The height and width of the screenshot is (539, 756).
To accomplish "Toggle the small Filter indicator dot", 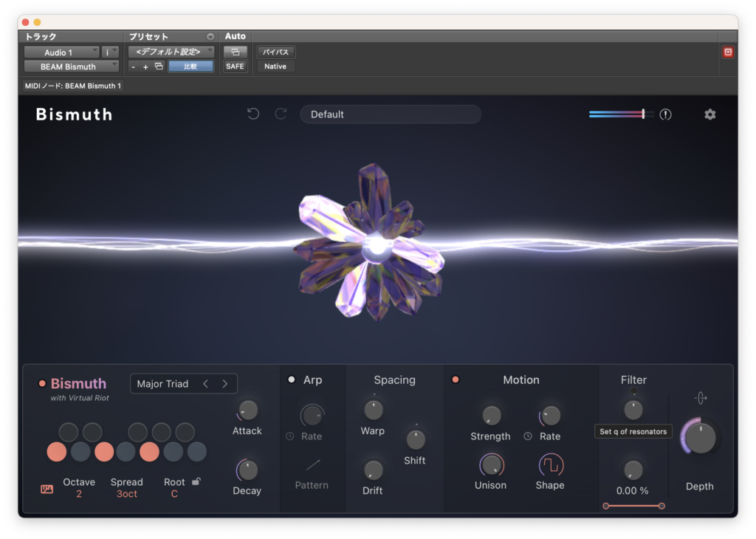I will coord(633,391).
